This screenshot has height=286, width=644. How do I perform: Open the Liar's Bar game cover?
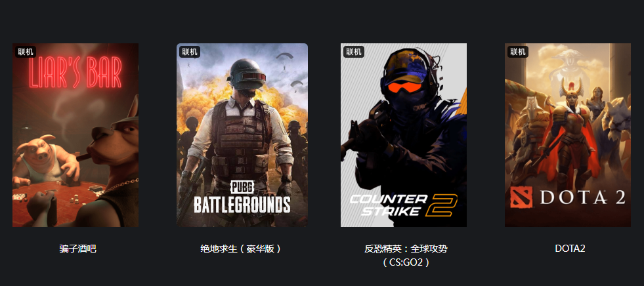[x=75, y=135]
